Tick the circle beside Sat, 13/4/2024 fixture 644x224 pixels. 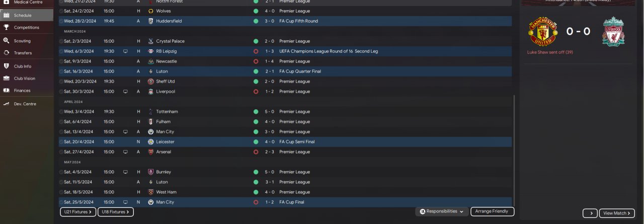(61, 132)
